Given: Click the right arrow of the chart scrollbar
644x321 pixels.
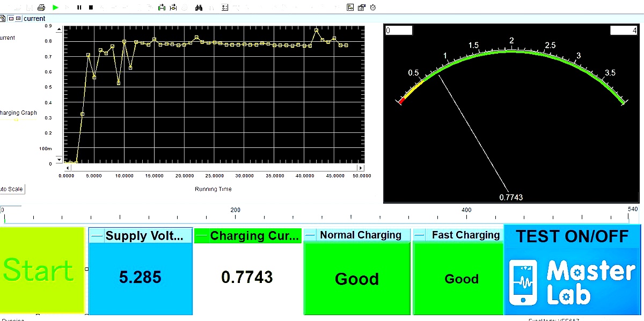Looking at the screenshot, I should pos(361,168).
